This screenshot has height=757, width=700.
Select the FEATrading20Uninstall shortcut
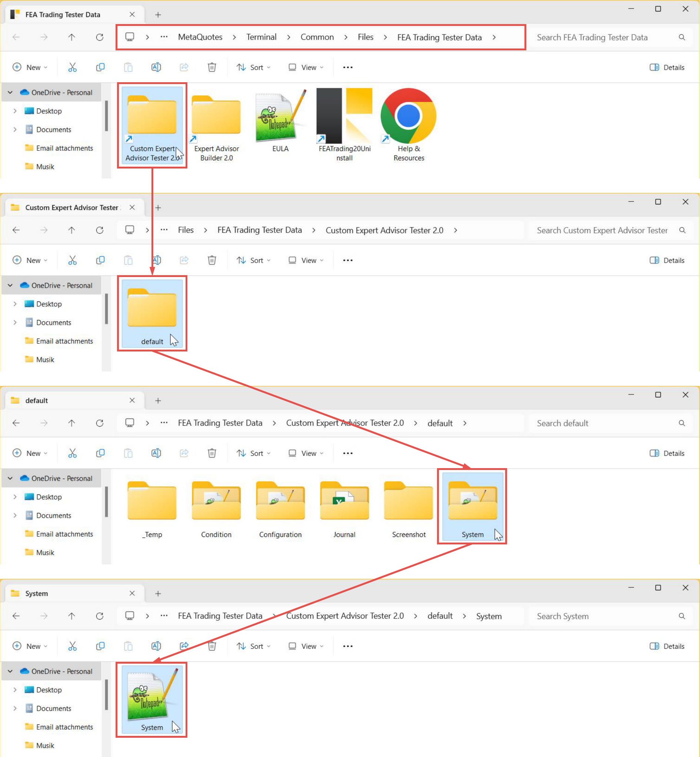[x=344, y=125]
